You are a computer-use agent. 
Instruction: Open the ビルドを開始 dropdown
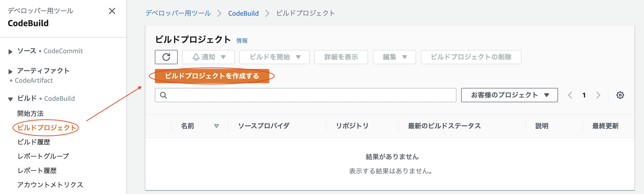[274, 57]
